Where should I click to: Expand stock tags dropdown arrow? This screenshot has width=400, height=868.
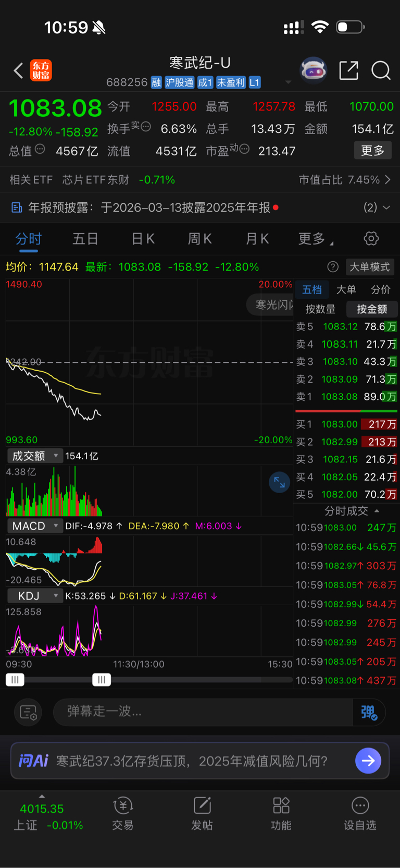288,82
